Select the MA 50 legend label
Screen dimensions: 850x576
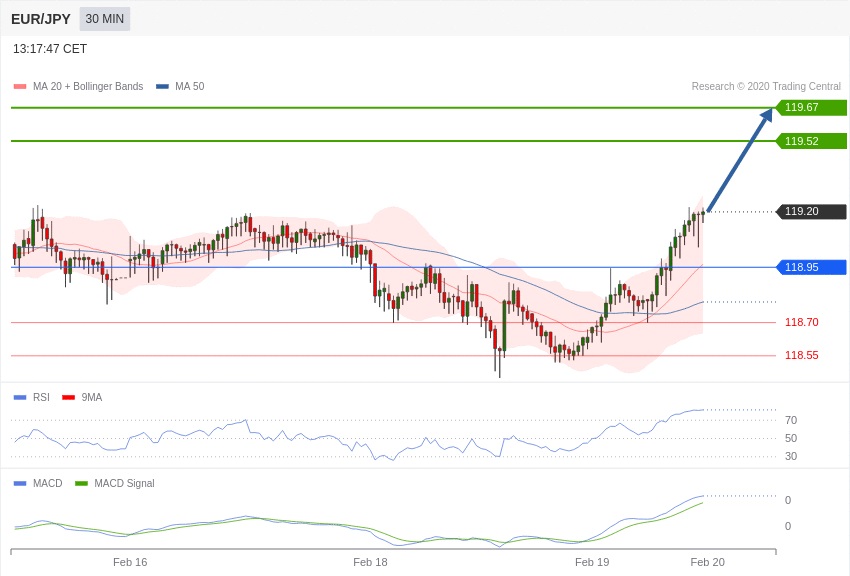click(x=190, y=86)
